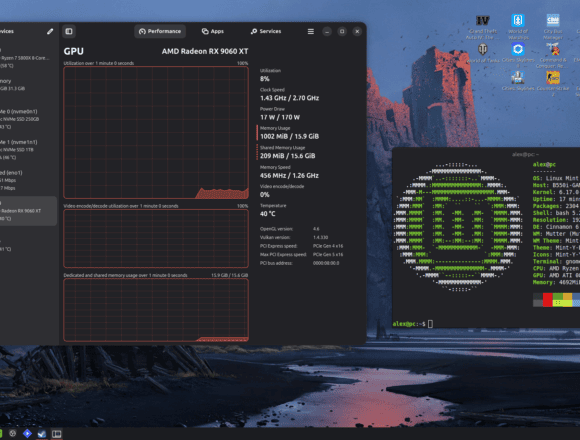Image resolution: width=580 pixels, height=440 pixels.
Task: Select the Radeon RX 9060 XT sidebar entry
Action: (28, 211)
